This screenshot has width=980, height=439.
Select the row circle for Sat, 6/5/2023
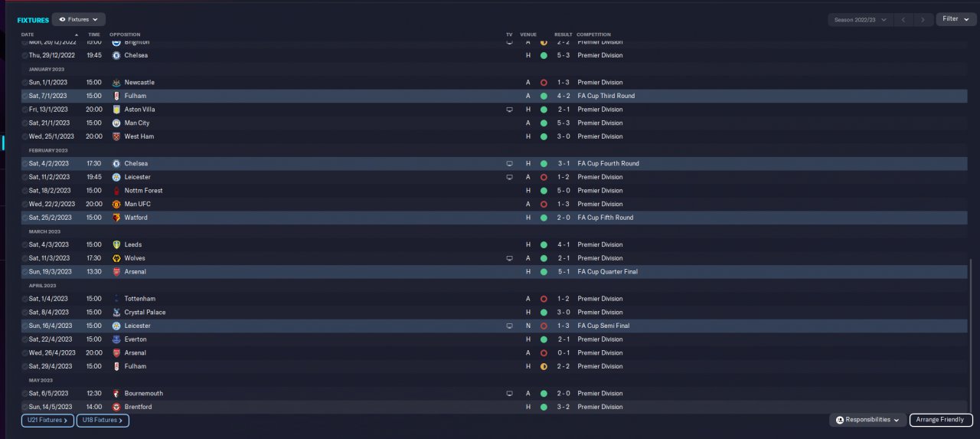click(25, 393)
